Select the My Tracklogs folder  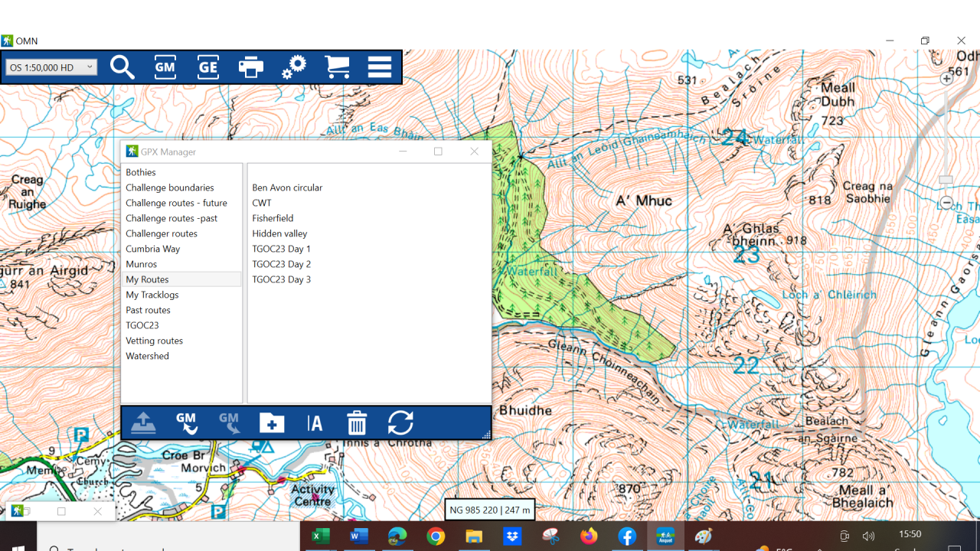click(x=152, y=294)
